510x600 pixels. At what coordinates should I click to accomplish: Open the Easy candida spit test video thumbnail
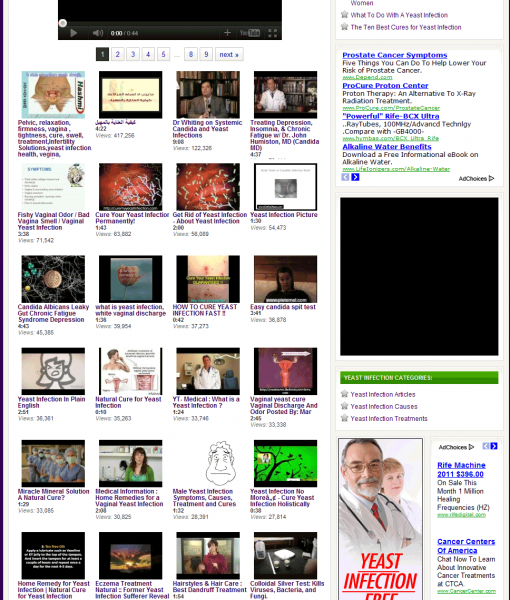click(x=285, y=279)
